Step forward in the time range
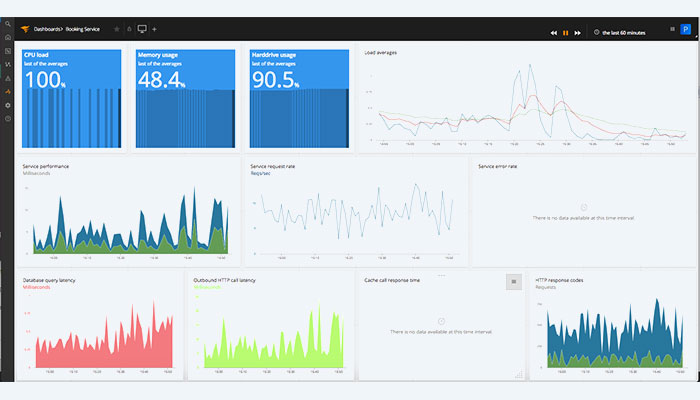The image size is (700, 400). pyautogui.click(x=578, y=32)
